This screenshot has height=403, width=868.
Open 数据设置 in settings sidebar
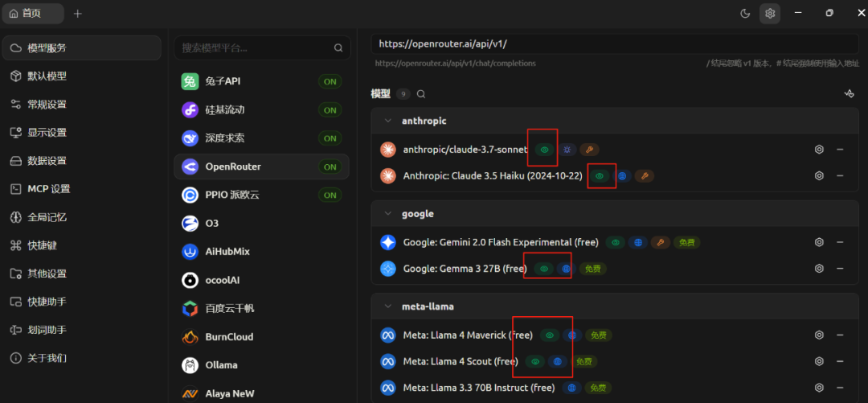[82, 161]
